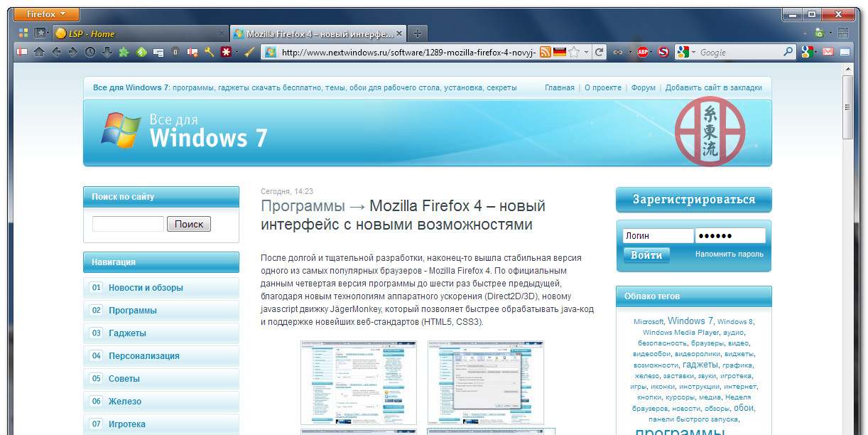Click the Back arrow in toolbar

coord(56,52)
